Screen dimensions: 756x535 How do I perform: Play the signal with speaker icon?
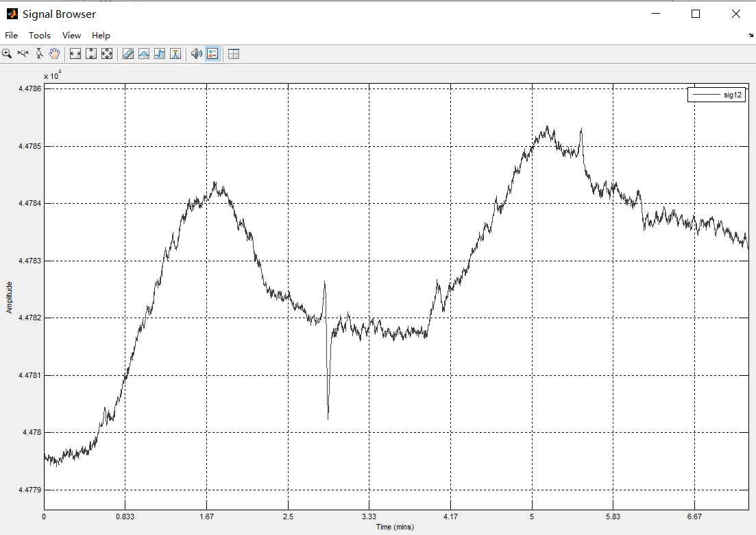(197, 53)
